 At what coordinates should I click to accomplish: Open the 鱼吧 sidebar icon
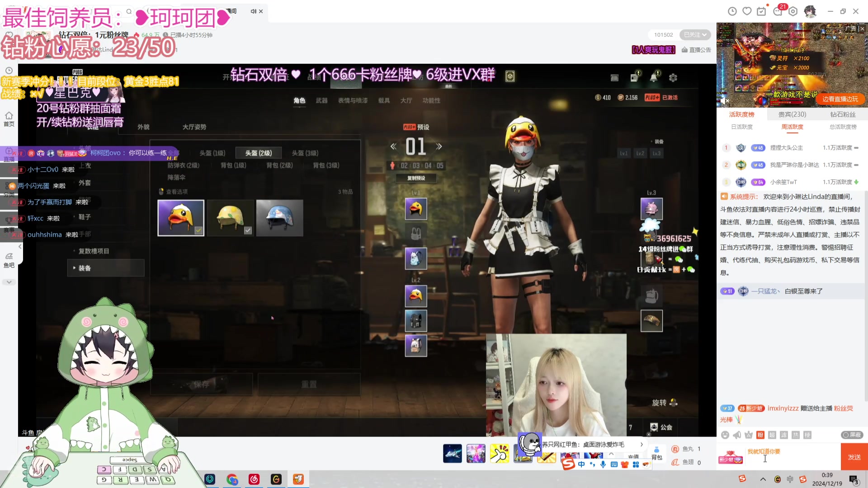[x=9, y=260]
